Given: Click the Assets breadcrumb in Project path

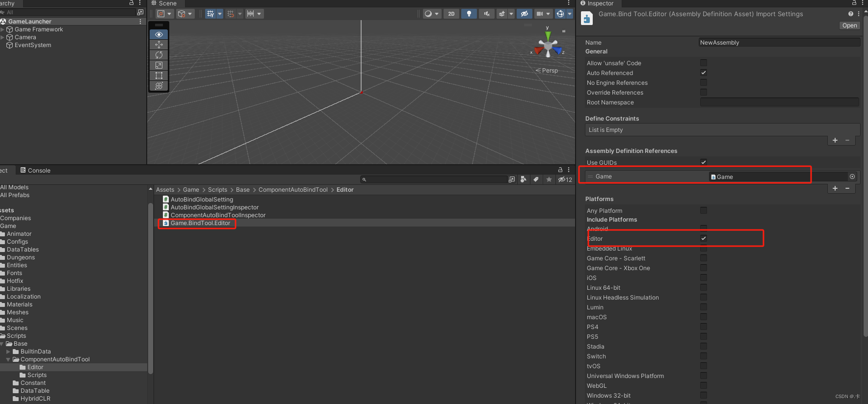Looking at the screenshot, I should (165, 190).
